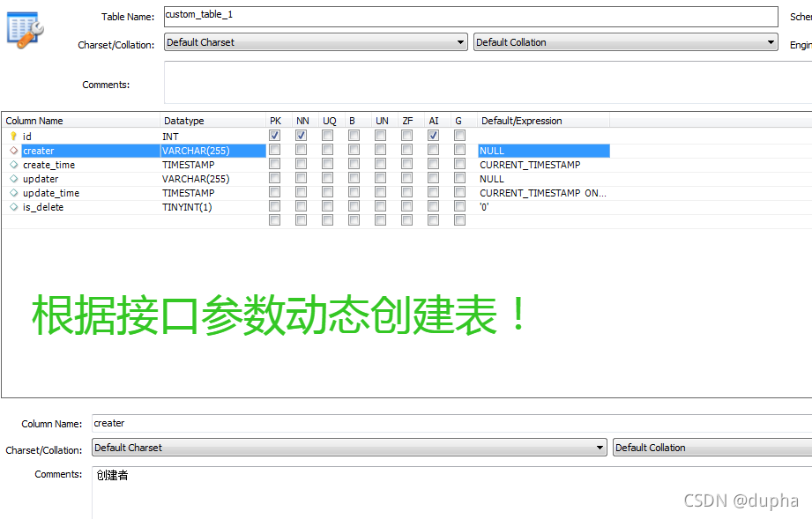Check ZF checkbox for is_delete row
Image resolution: width=812 pixels, height=519 pixels.
pyautogui.click(x=407, y=206)
